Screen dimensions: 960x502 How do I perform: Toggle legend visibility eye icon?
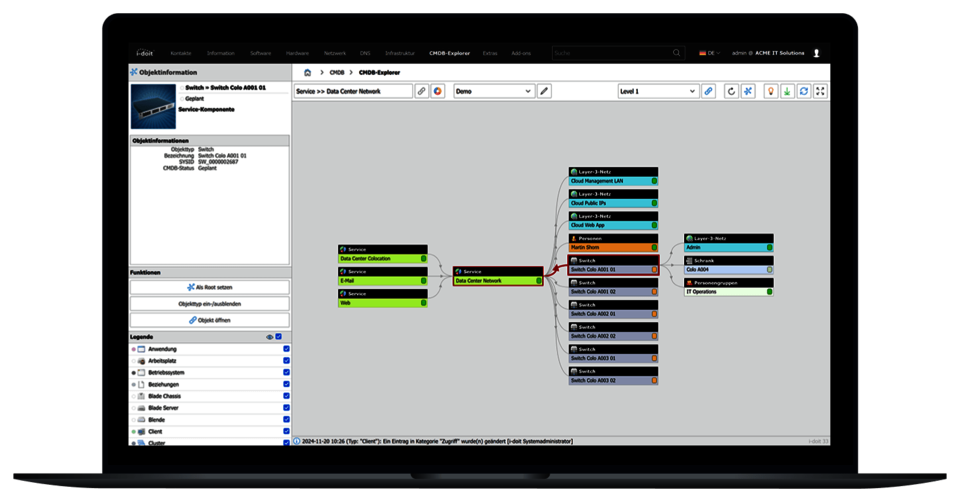[269, 337]
